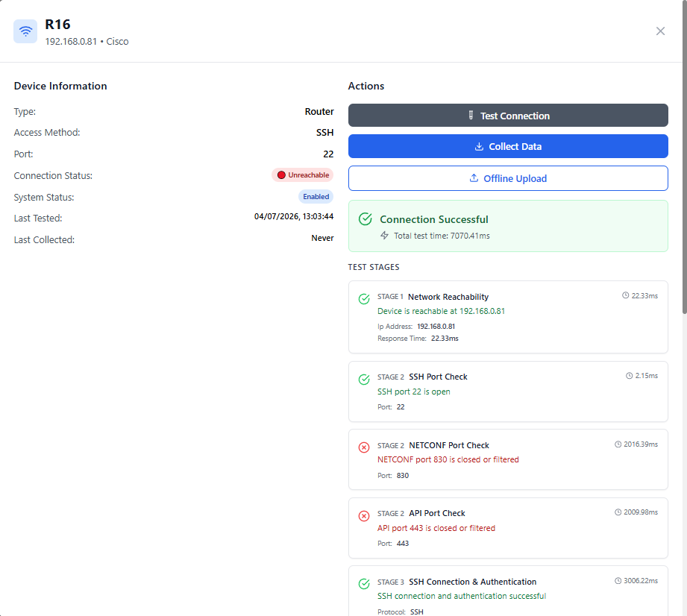
Task: Click the System Status label
Action: (x=44, y=197)
